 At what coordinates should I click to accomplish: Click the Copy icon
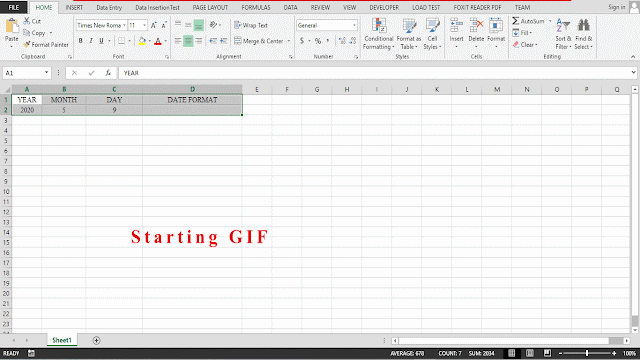[x=27, y=33]
